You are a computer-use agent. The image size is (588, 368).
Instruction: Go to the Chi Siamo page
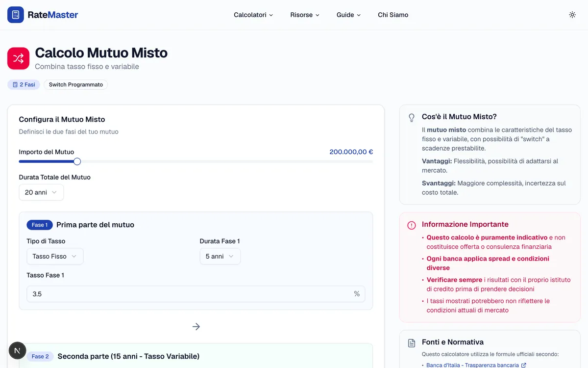(x=393, y=15)
